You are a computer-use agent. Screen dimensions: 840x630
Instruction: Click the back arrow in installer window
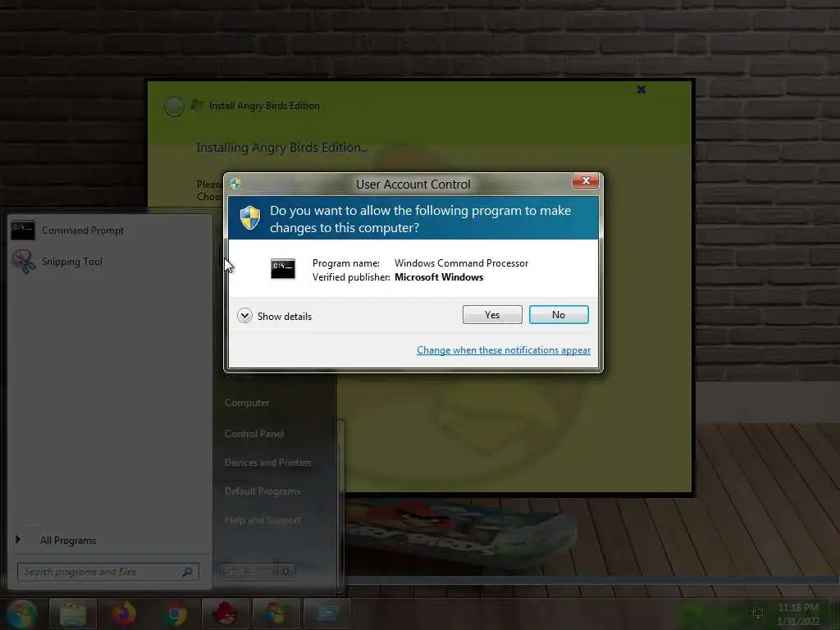tap(174, 106)
